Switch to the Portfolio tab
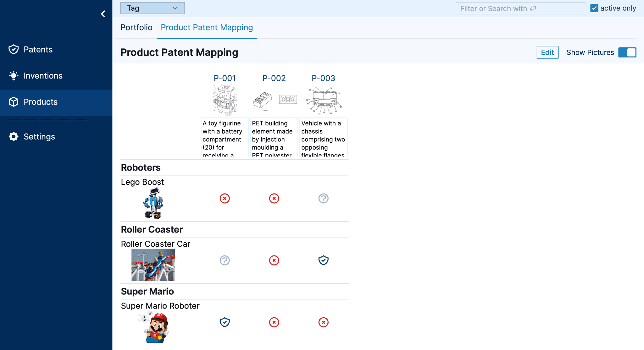This screenshot has width=644, height=350. pyautogui.click(x=137, y=27)
